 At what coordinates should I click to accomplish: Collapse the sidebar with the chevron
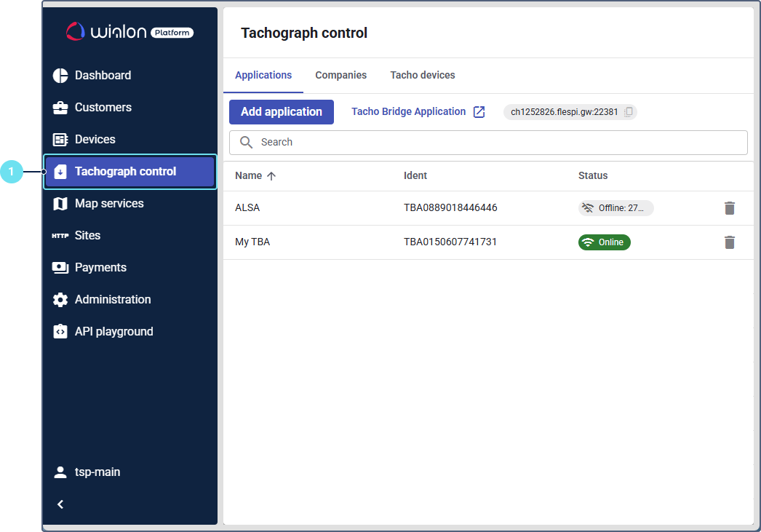coord(60,504)
